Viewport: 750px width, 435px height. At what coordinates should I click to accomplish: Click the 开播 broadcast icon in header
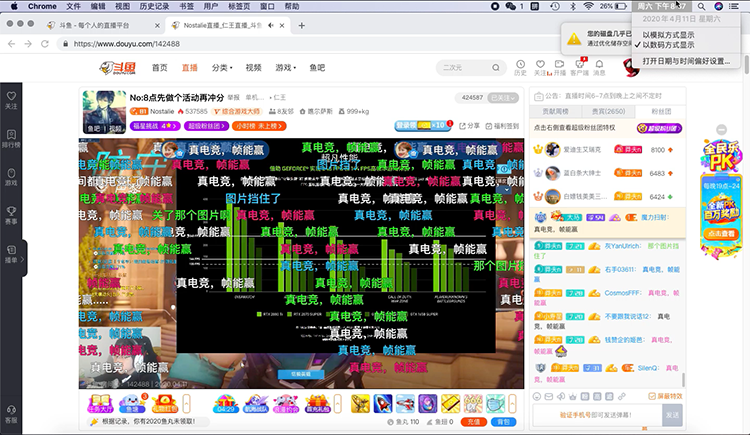pyautogui.click(x=560, y=67)
